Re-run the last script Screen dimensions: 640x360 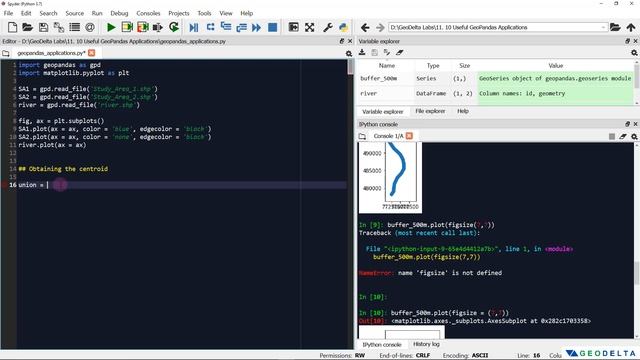[x=174, y=27]
